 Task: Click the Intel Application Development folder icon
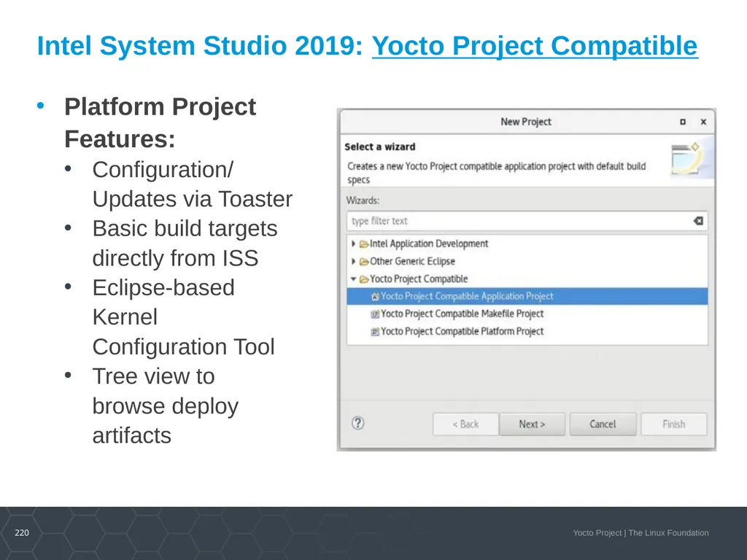point(364,244)
